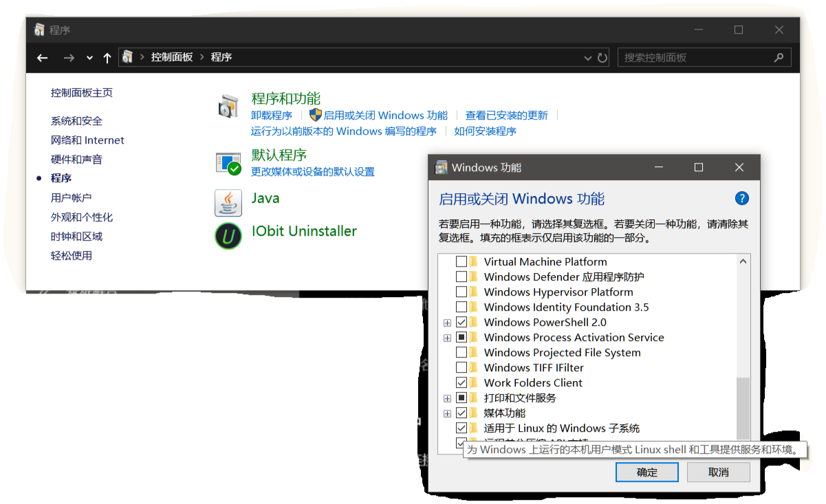Click 取消 button in Windows 功能
The height and width of the screenshot is (504, 826).
(718, 472)
